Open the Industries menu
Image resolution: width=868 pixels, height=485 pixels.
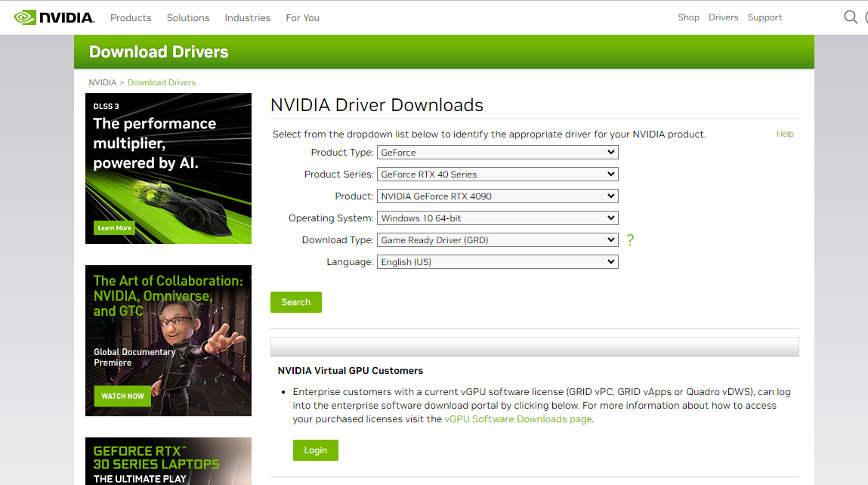[x=248, y=17]
